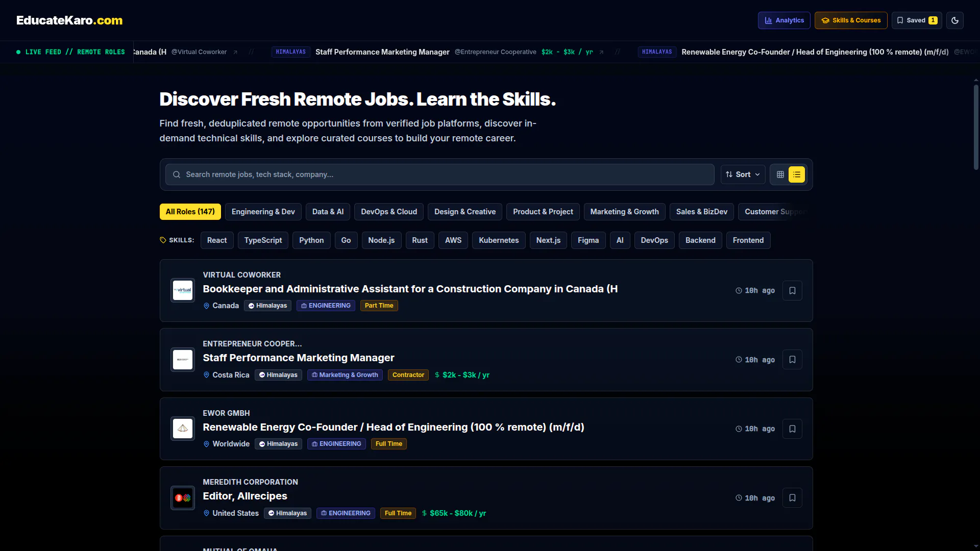This screenshot has width=980, height=551.
Task: Toggle the Frontend skill filter
Action: pyautogui.click(x=748, y=240)
